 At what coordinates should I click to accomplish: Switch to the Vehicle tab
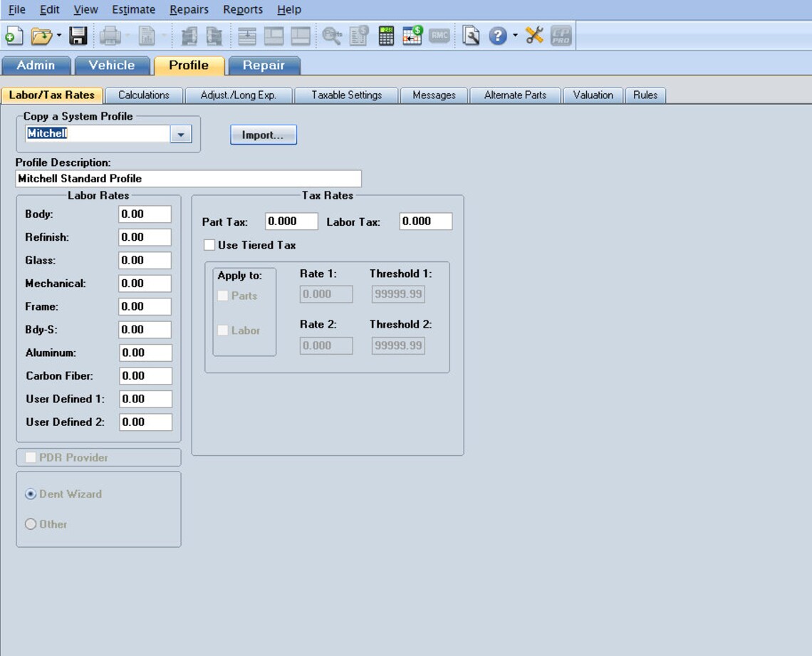coord(112,65)
